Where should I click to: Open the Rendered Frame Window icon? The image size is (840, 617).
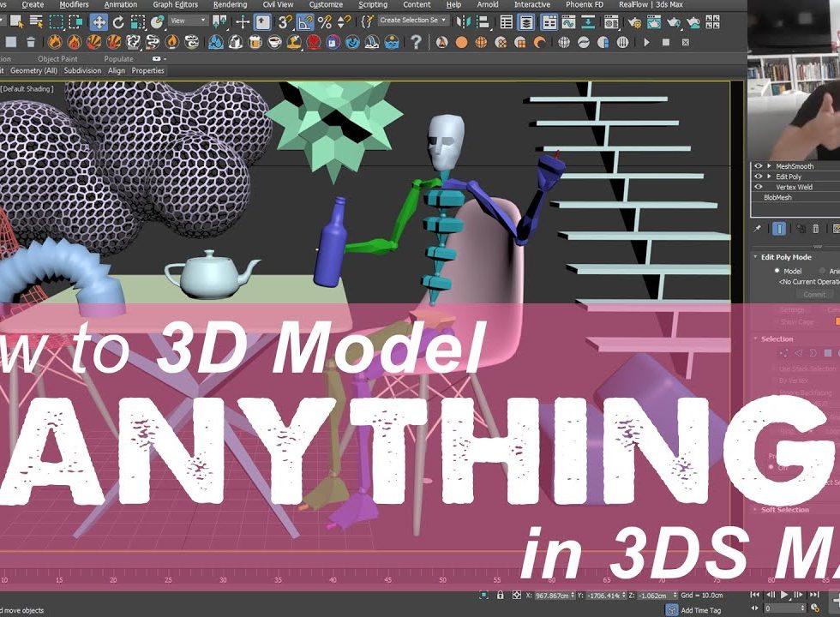click(x=653, y=22)
